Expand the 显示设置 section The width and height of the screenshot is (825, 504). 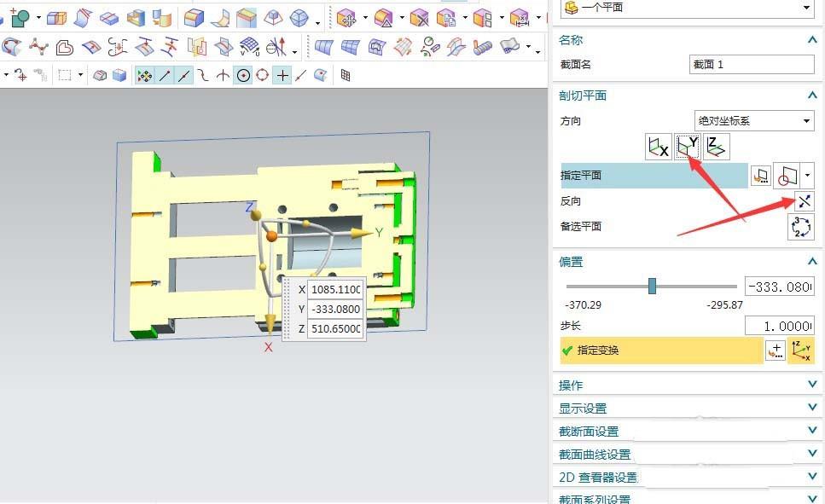[810, 407]
